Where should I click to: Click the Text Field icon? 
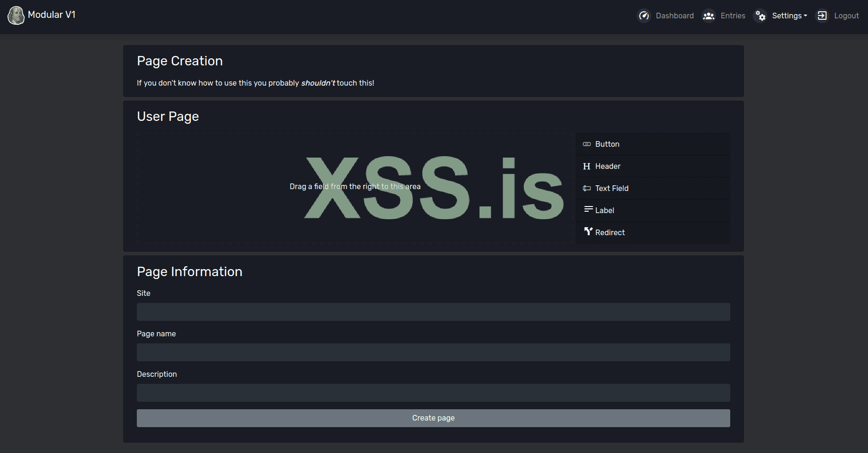pos(587,189)
